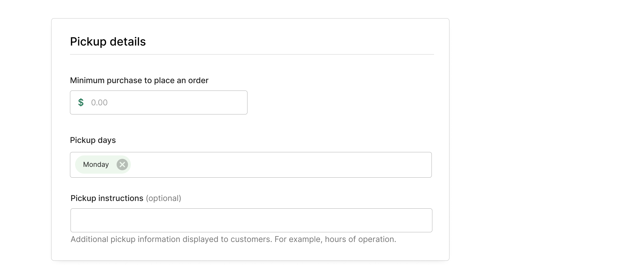Screen dimensions: 644x271
Task: Click the Pickup days field label
Action: point(93,140)
